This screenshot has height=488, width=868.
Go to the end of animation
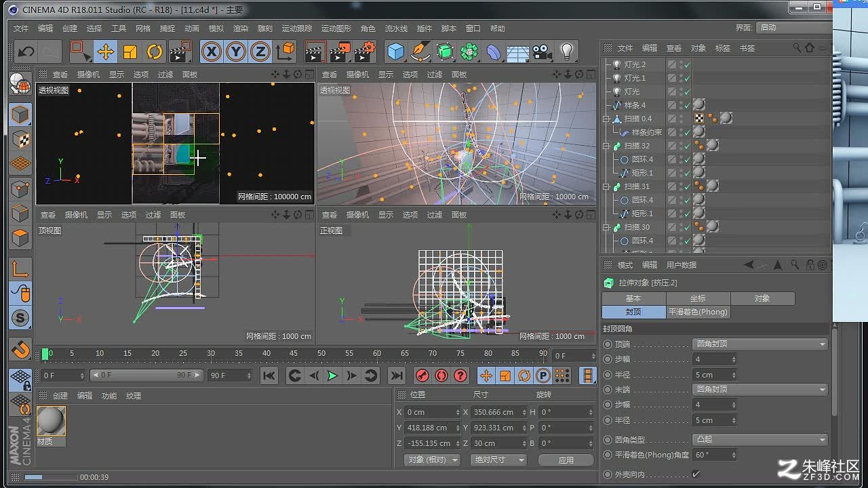397,375
